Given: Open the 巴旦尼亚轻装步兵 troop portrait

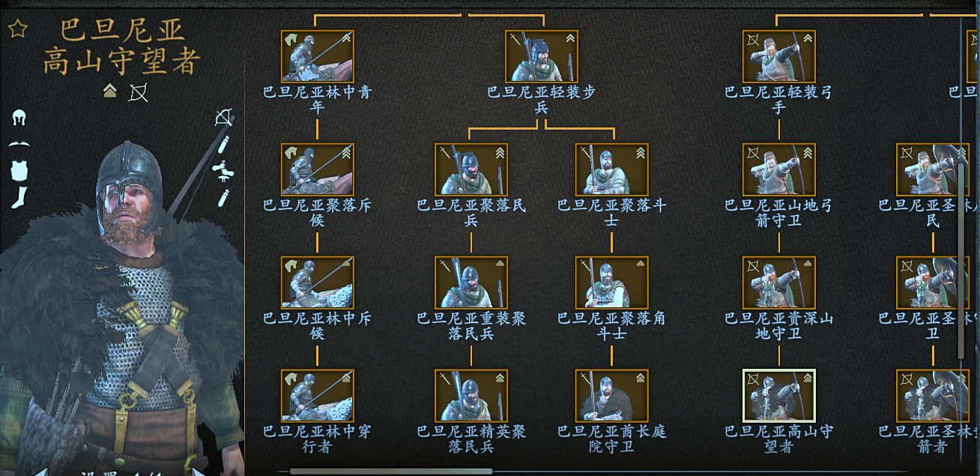Looking at the screenshot, I should [x=542, y=56].
